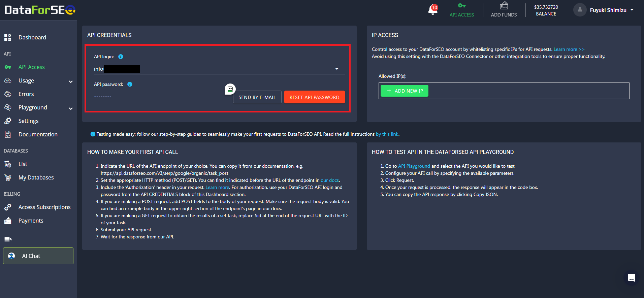Click the Errors sidebar icon
This screenshot has height=298, width=644.
coord(8,94)
